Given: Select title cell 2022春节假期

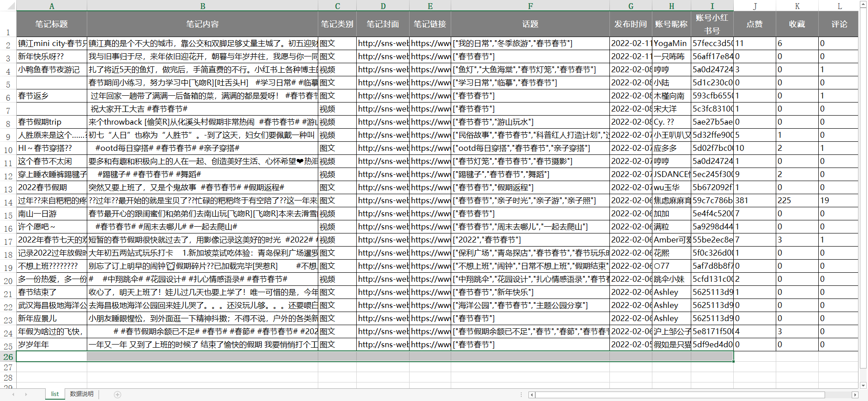Looking at the screenshot, I should [52, 187].
